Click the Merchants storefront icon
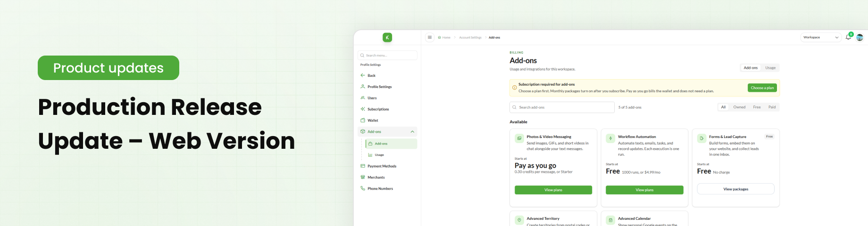 (363, 178)
